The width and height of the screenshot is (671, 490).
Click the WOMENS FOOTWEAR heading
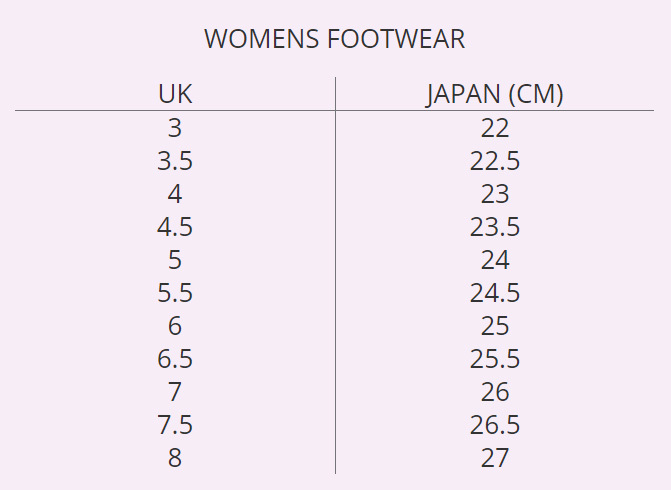coord(335,39)
